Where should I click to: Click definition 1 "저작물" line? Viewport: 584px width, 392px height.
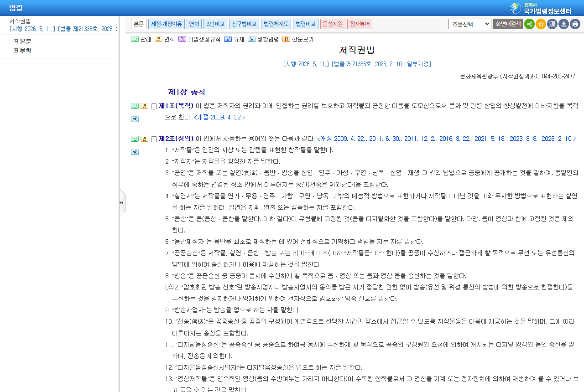pos(249,150)
